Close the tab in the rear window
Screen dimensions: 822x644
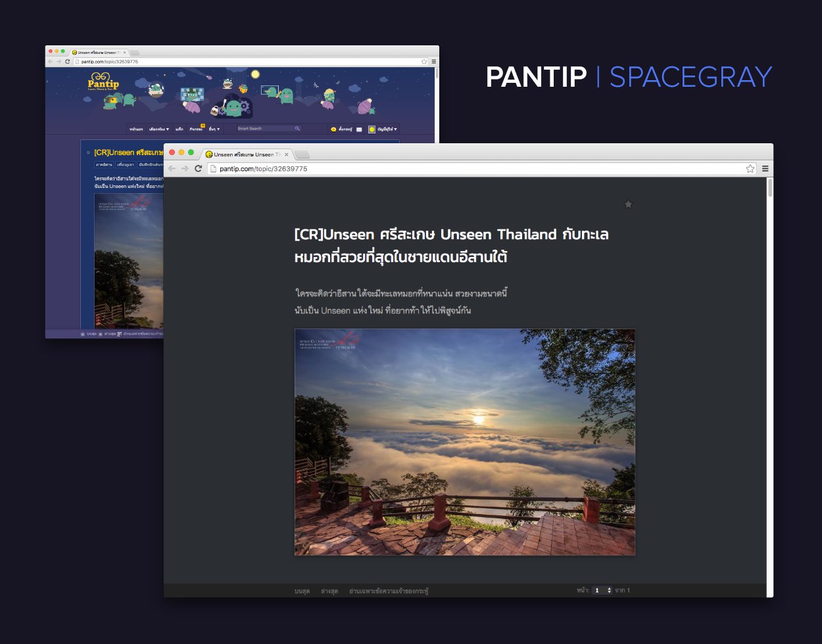tap(126, 52)
